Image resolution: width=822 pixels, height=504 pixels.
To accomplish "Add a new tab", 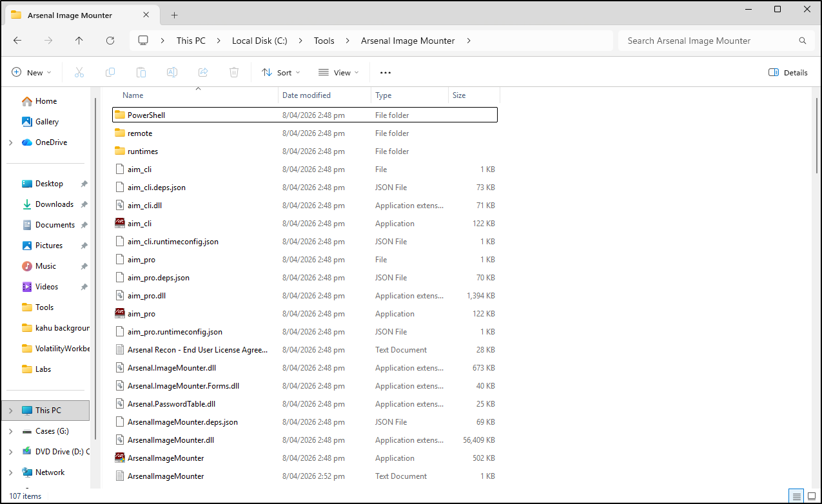I will pos(174,15).
